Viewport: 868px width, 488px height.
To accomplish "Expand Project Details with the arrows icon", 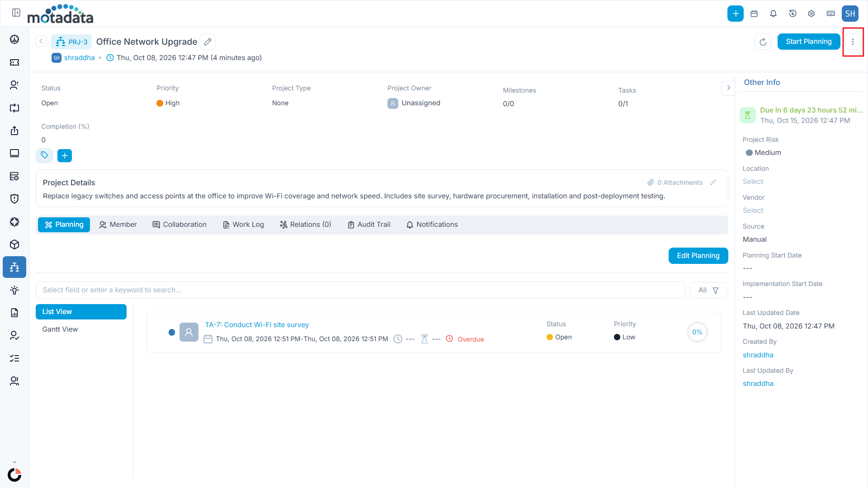I will [713, 183].
